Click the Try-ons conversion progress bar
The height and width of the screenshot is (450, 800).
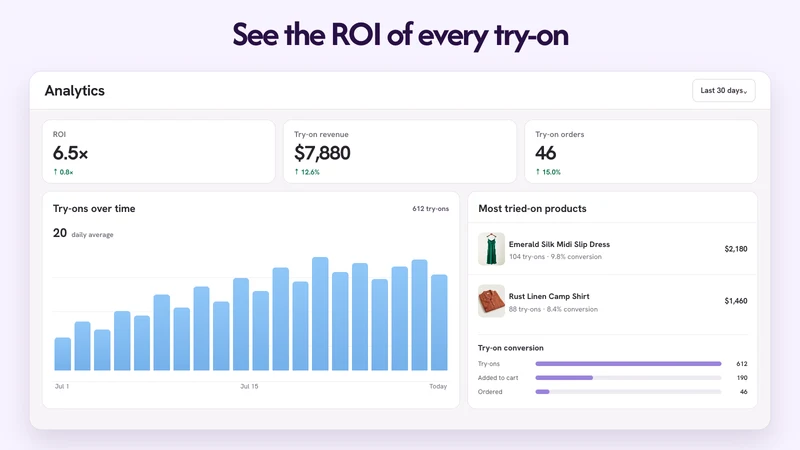point(628,364)
